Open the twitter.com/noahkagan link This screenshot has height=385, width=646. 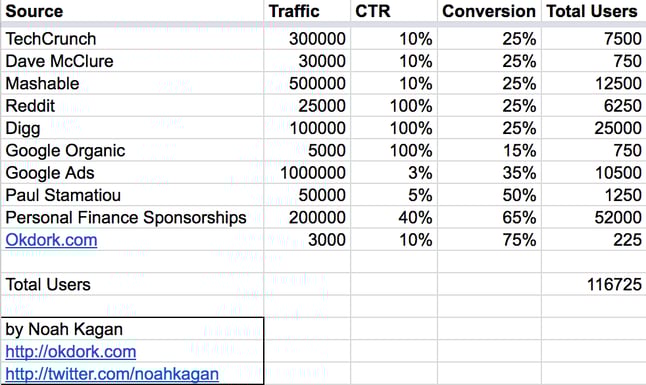click(112, 374)
